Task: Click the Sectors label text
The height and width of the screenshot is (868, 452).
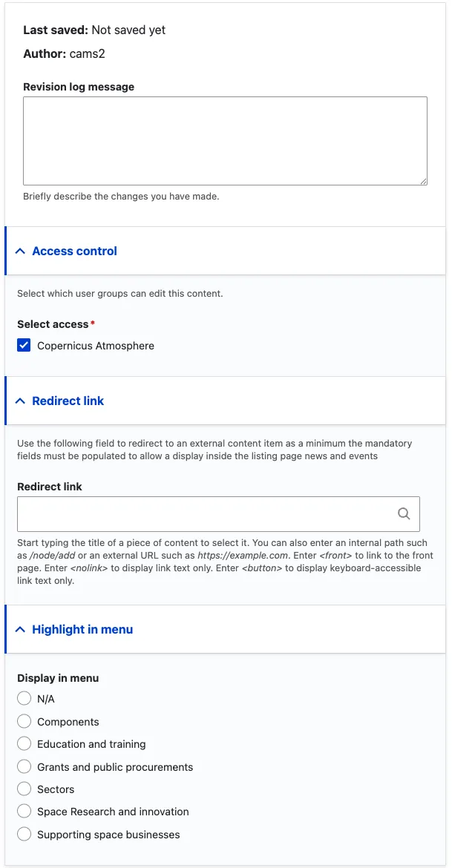Action: (56, 789)
